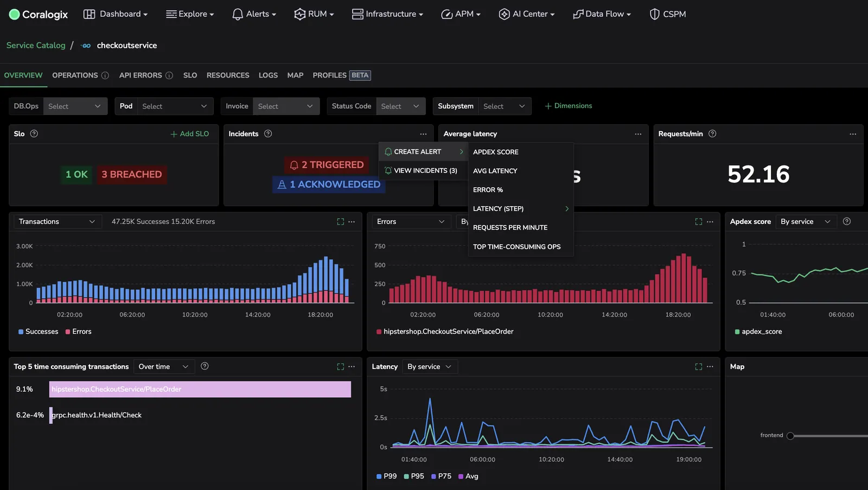Click the 2 TRIGGERED incidents badge
Screen dimensions: 868x490
[x=327, y=164]
